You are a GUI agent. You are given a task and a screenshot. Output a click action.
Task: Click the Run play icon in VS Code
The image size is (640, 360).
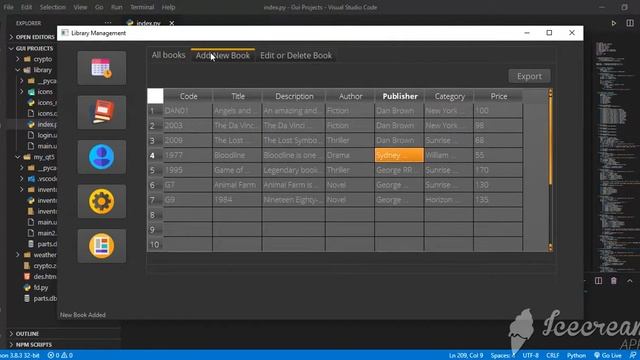pos(613,23)
